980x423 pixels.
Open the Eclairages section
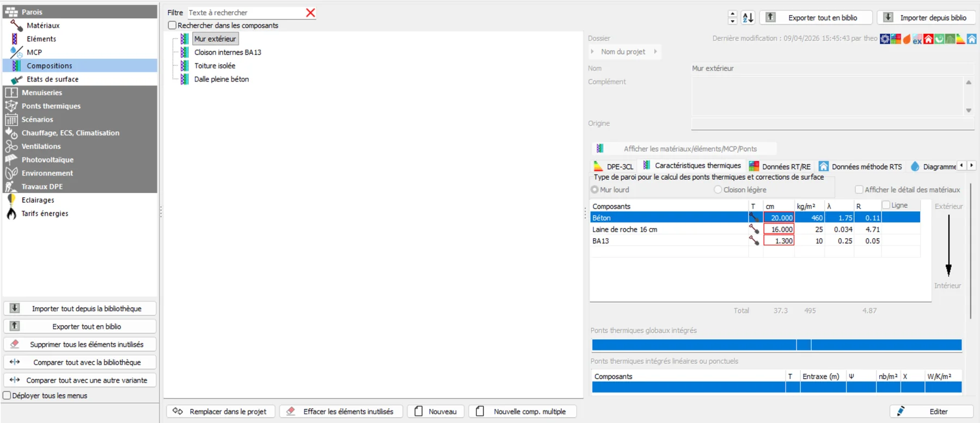(38, 200)
